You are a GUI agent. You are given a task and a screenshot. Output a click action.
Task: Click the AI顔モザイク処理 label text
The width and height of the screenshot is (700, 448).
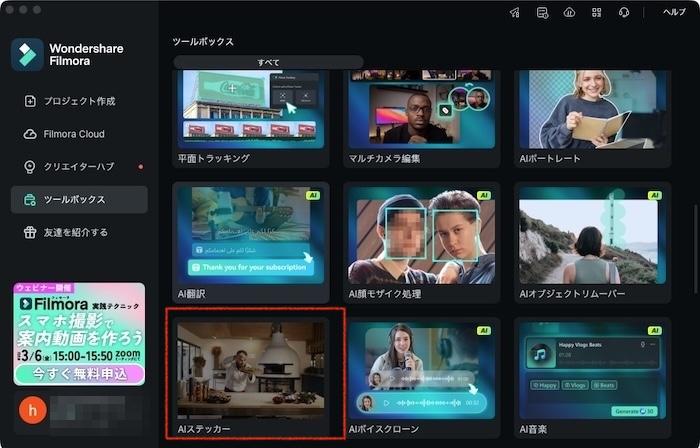384,294
